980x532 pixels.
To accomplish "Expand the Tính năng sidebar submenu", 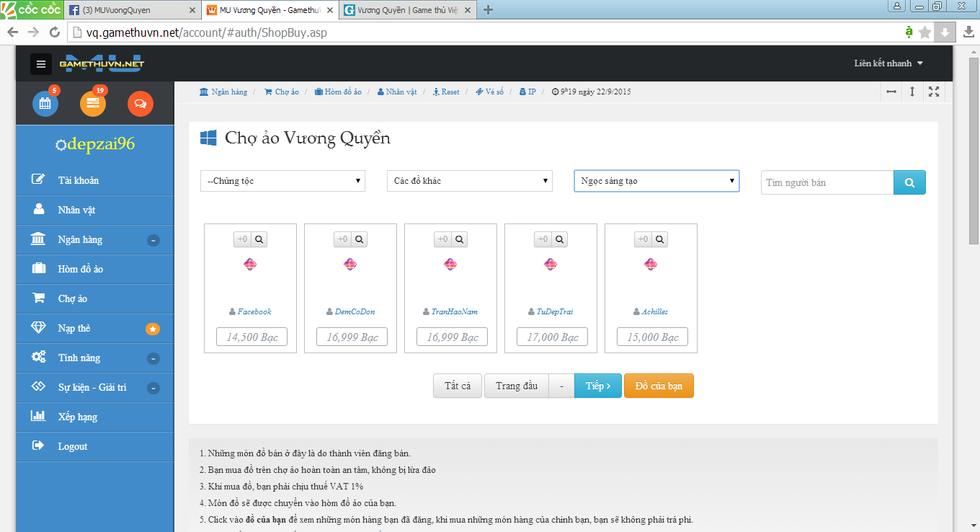I will pyautogui.click(x=153, y=358).
